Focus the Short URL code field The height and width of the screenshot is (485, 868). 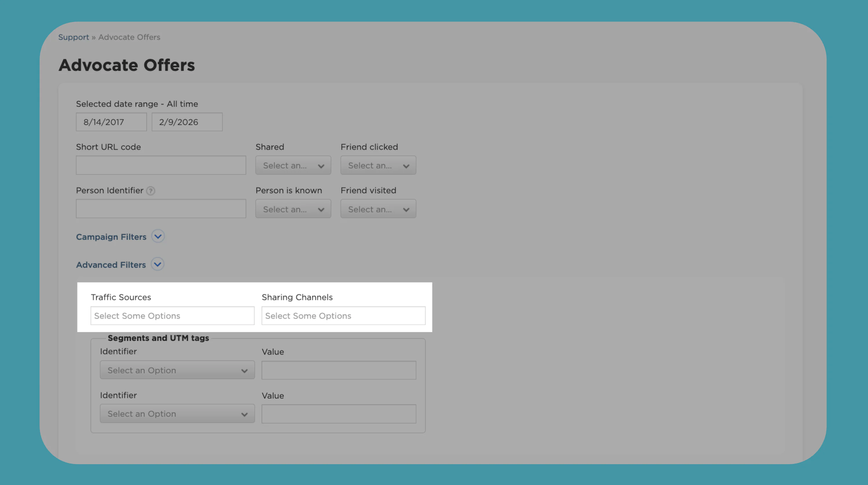[x=161, y=165]
